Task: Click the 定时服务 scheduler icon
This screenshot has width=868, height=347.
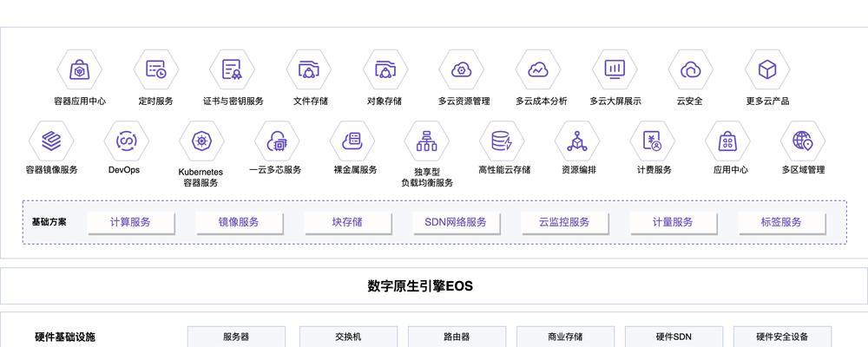Action: (x=155, y=69)
